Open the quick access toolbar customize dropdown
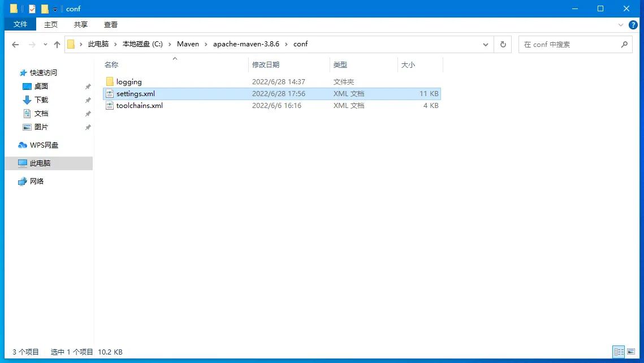Viewport: 644px width, 363px height. [55, 8]
